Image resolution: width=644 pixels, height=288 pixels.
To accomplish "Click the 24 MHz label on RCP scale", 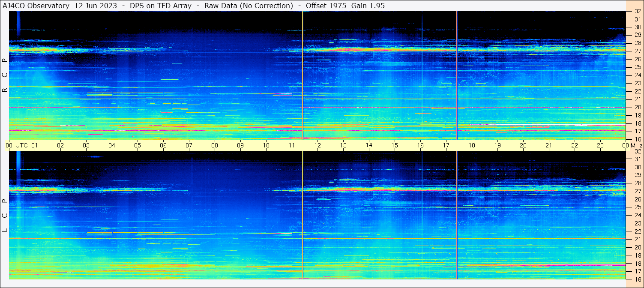I will [637, 75].
